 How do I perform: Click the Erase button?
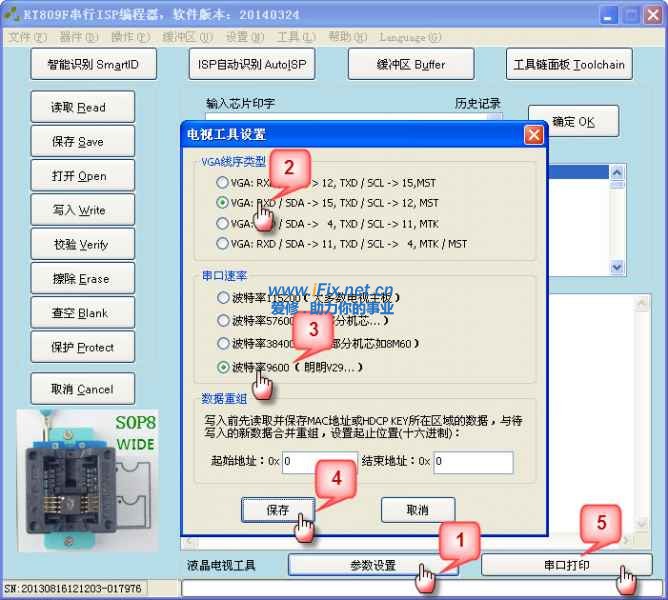tap(79, 279)
